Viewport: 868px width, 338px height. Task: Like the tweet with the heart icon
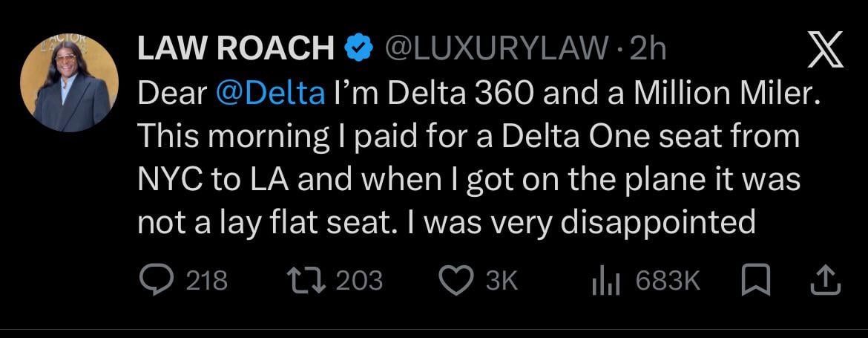click(455, 280)
